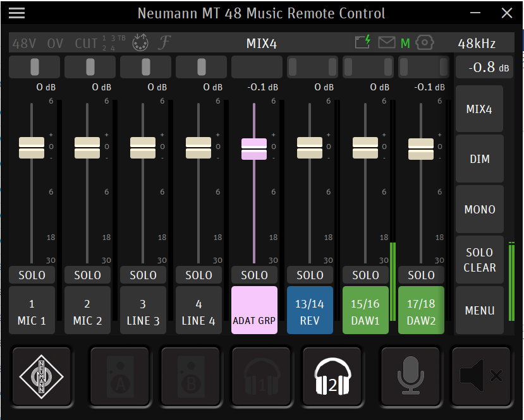Select the green 15/16 DAW1 channel button
The image size is (524, 420).
coord(365,310)
